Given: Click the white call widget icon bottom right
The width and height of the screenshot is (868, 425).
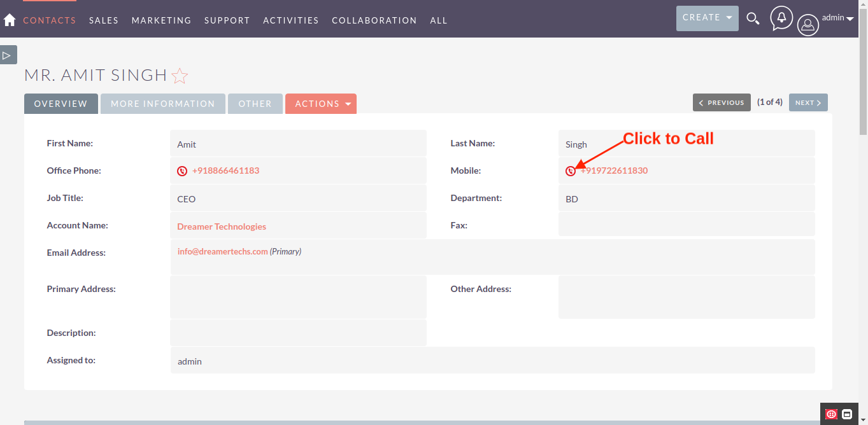Looking at the screenshot, I should [x=847, y=414].
